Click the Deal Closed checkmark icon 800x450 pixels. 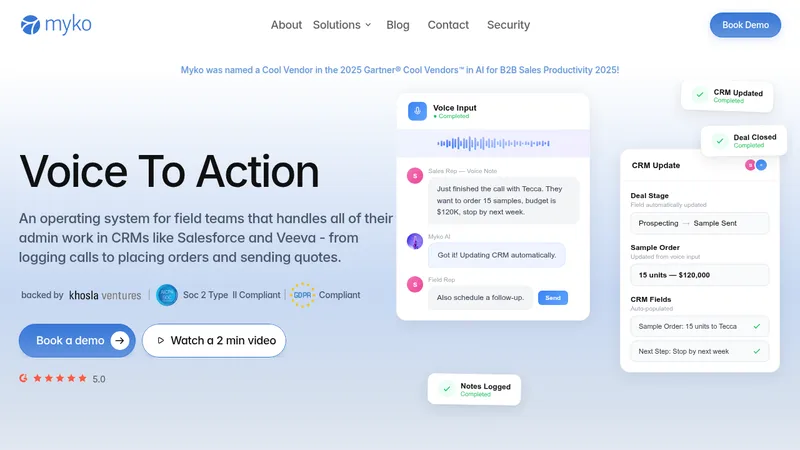[x=720, y=141]
